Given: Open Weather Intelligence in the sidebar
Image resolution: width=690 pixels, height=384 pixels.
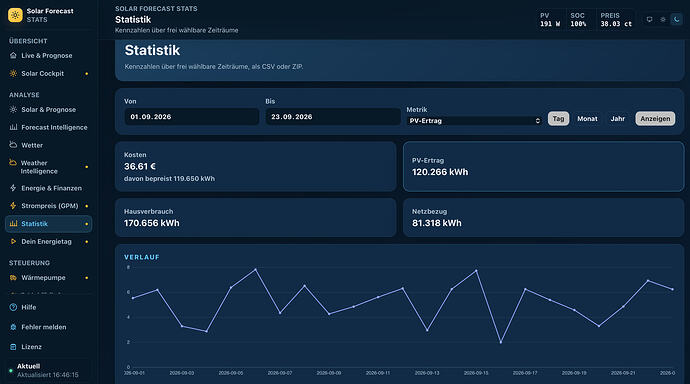Looking at the screenshot, I should point(48,167).
